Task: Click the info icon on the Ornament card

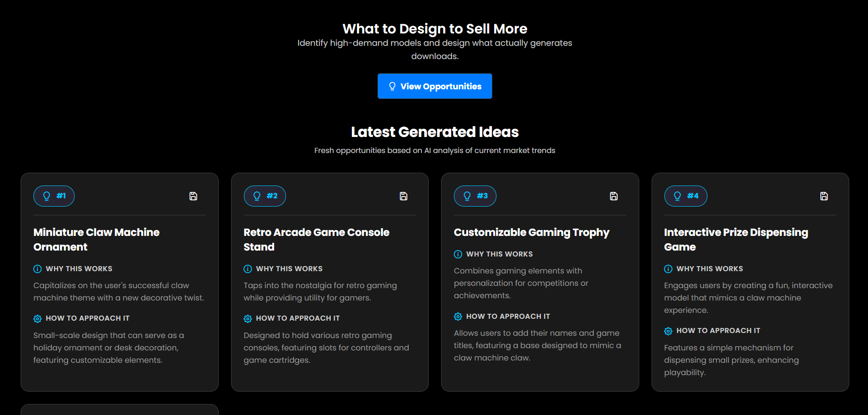Action: tap(37, 269)
